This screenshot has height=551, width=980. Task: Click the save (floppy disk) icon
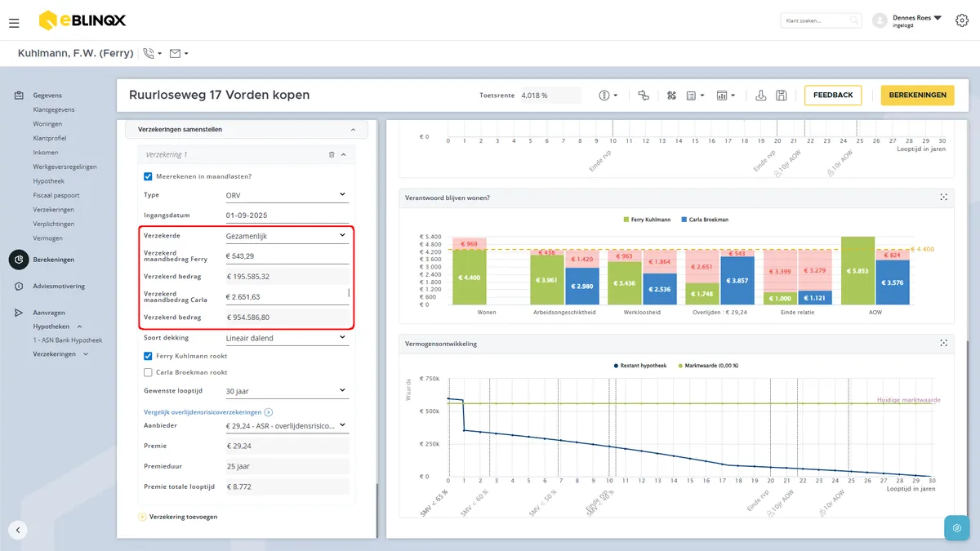pyautogui.click(x=782, y=96)
